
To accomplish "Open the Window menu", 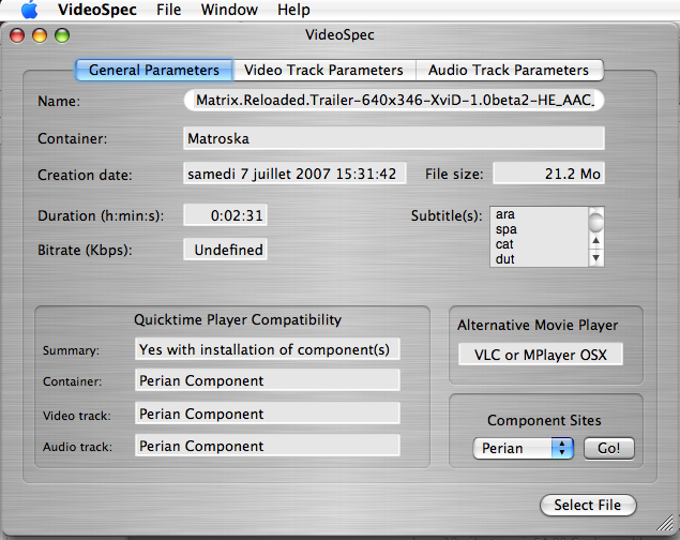I will coord(229,10).
